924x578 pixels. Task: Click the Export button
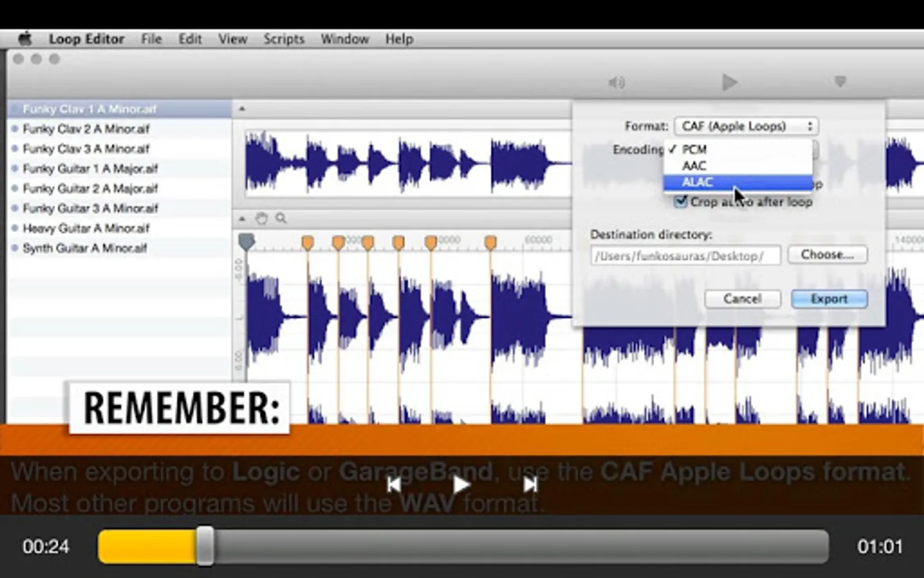(829, 299)
